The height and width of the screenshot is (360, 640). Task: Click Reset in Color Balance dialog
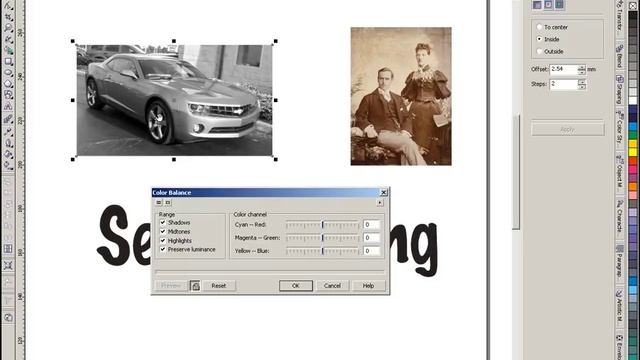coord(219,286)
